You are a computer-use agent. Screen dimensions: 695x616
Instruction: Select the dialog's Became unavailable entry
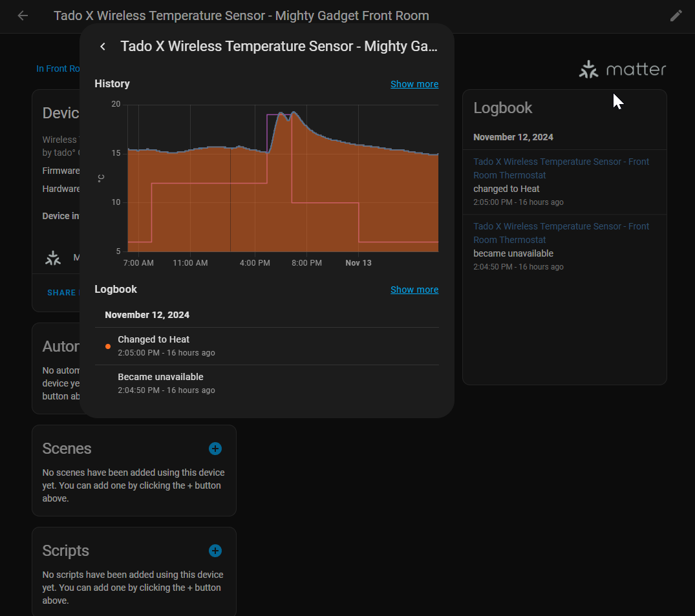(x=160, y=377)
